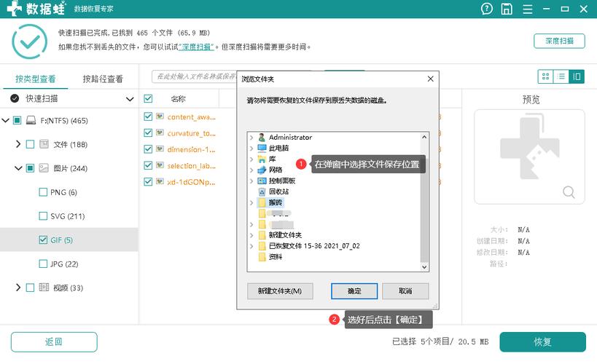Select the 搬砖 folder icon

pyautogui.click(x=262, y=202)
